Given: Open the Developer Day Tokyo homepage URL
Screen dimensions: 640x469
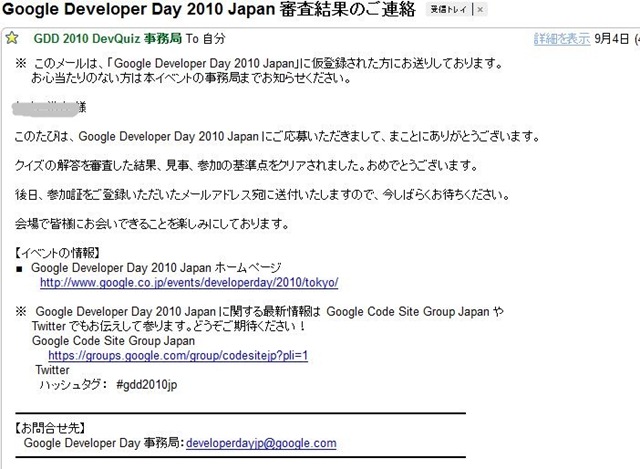Looking at the screenshot, I should pos(189,283).
